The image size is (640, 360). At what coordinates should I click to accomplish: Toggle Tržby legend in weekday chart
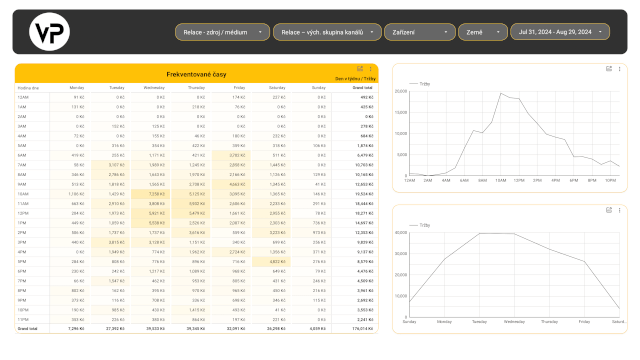point(420,225)
